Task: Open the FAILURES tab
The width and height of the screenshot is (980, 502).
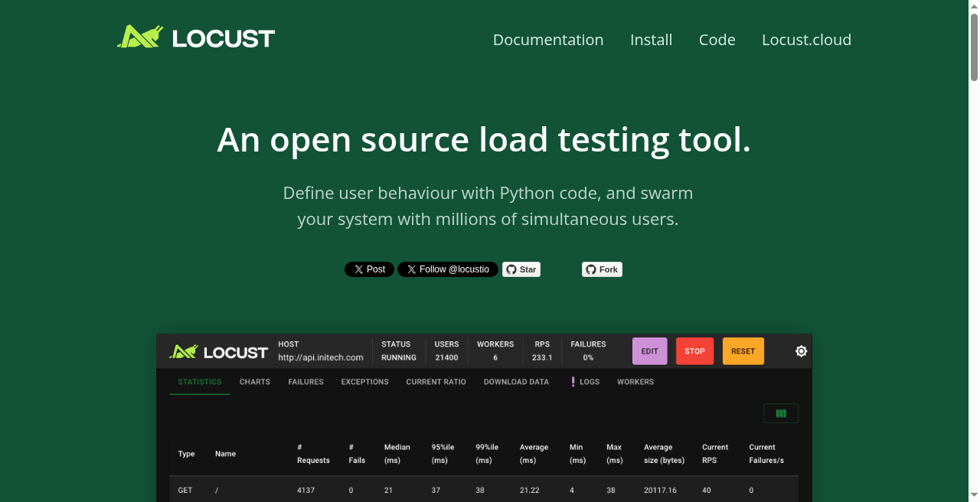Action: (306, 382)
